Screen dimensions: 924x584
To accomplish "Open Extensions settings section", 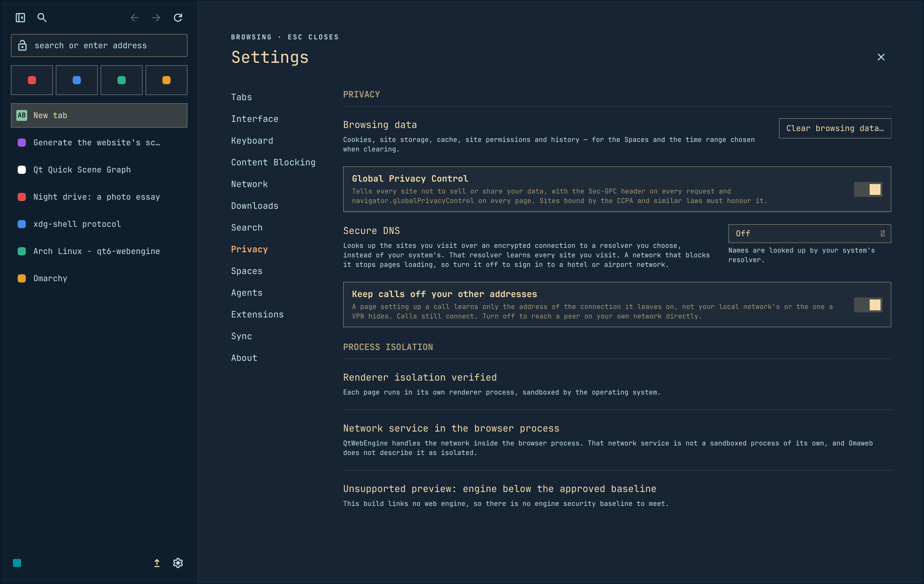I will click(257, 314).
